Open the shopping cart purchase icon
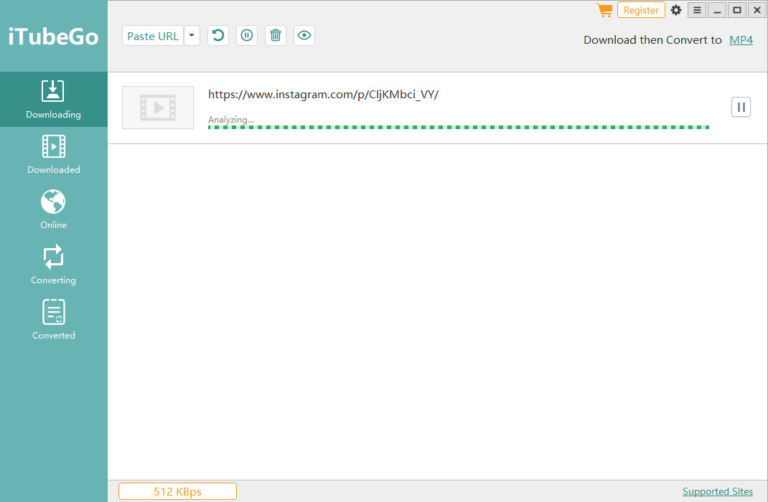This screenshot has height=502, width=768. 604,10
